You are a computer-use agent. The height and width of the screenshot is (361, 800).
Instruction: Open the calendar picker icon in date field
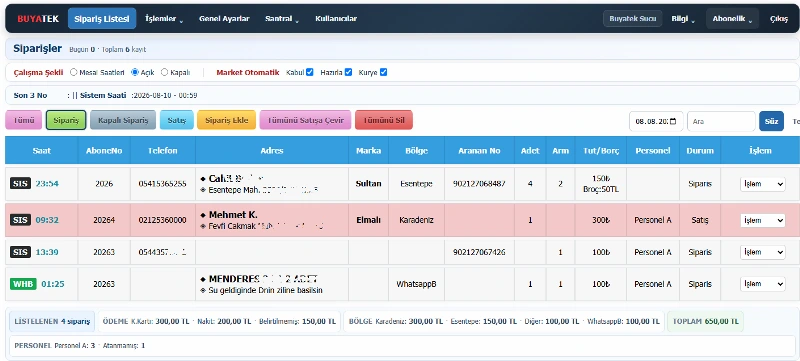tap(673, 121)
